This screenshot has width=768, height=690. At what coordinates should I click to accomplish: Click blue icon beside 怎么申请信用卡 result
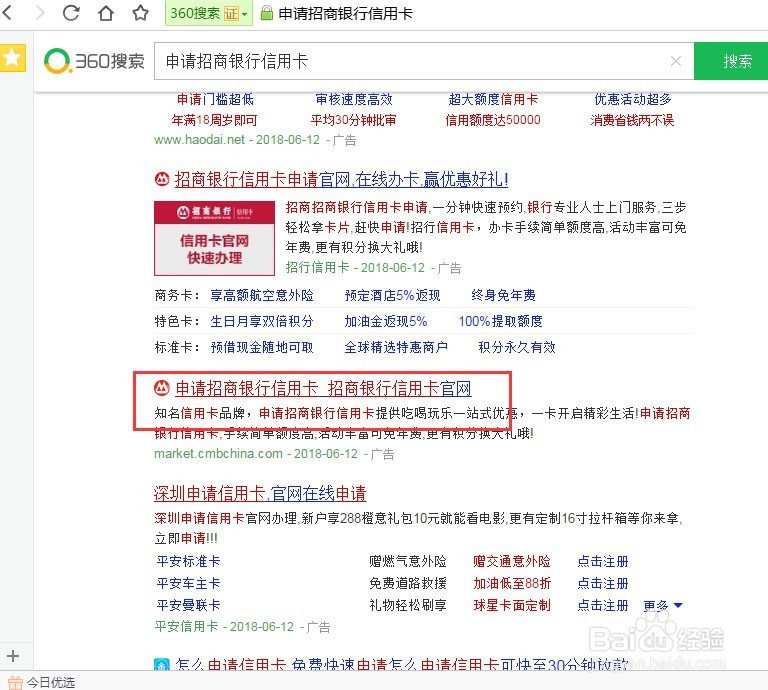[x=162, y=665]
